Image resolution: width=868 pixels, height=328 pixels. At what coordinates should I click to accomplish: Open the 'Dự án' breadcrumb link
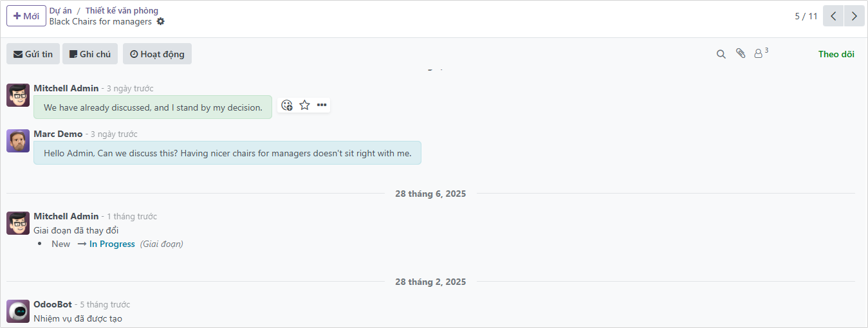[60, 10]
